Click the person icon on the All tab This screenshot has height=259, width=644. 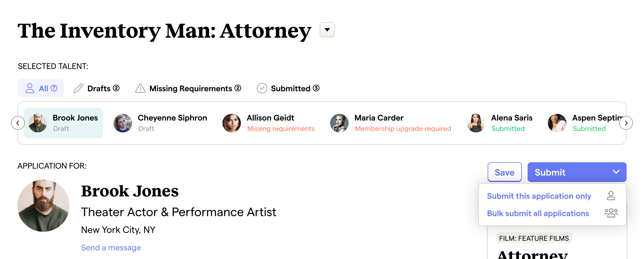pyautogui.click(x=30, y=88)
